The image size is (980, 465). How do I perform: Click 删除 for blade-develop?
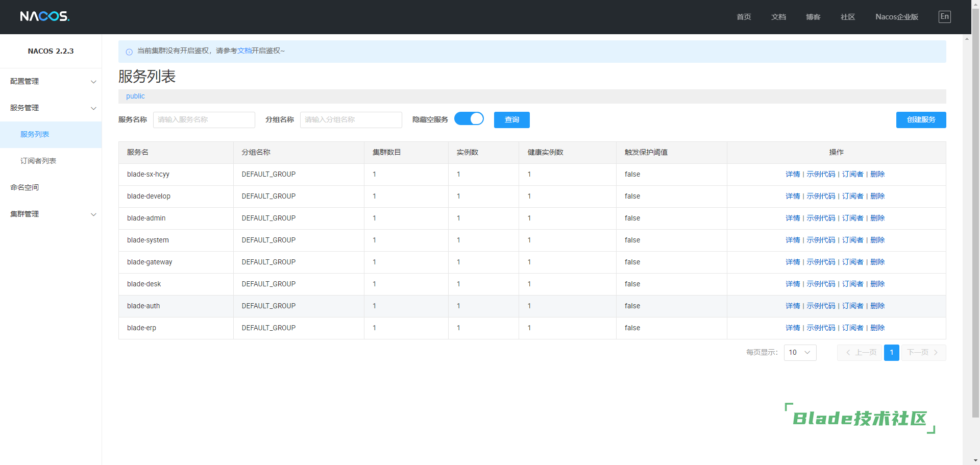[x=877, y=197]
